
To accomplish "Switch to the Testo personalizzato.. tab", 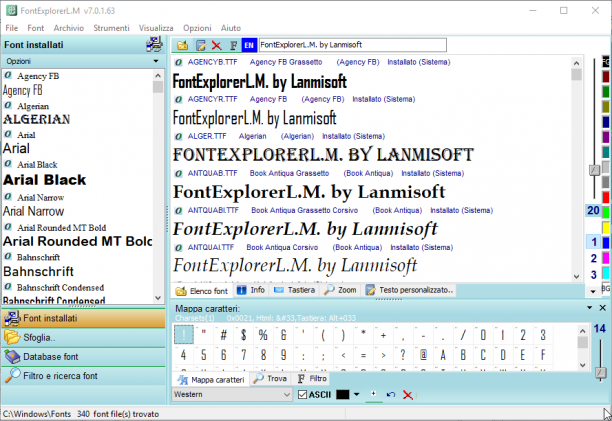I will [409, 290].
